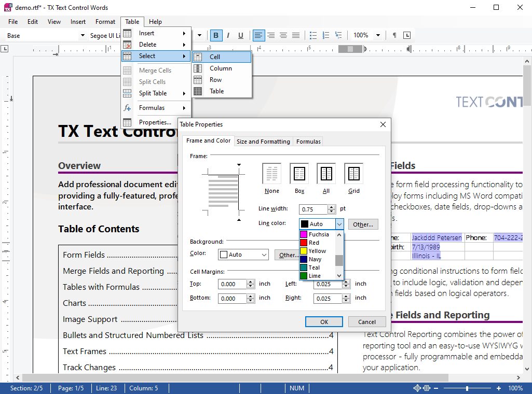Open the Base paragraph style dropdown
This screenshot has width=532, height=394.
click(82, 35)
